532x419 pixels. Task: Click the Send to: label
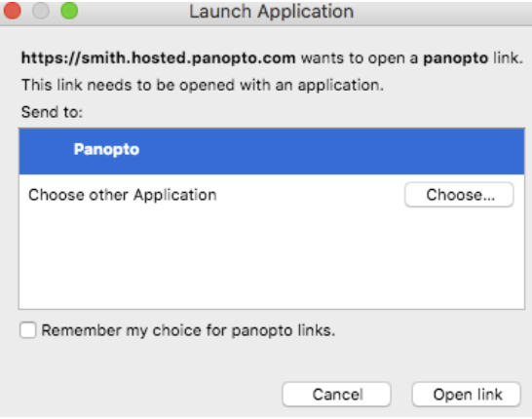click(52, 112)
